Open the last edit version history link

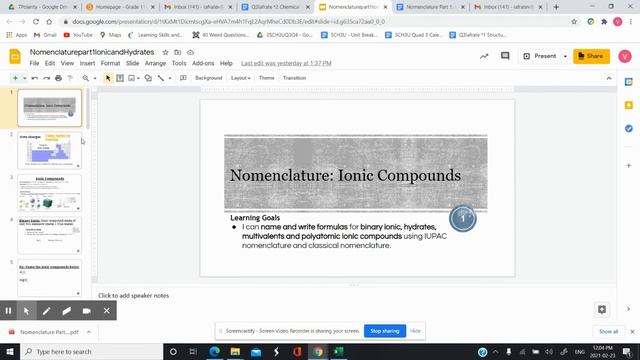(286, 63)
